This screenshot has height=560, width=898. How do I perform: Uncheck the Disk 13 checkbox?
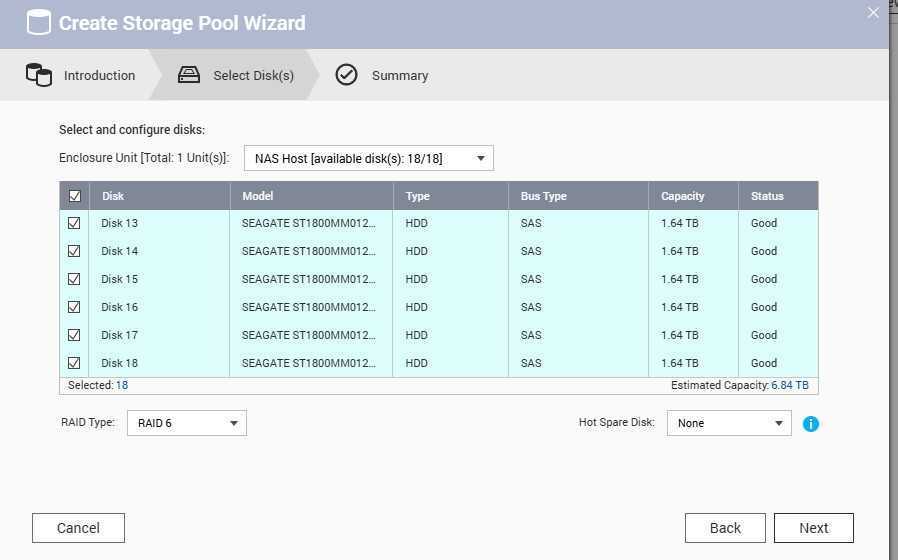[74, 223]
